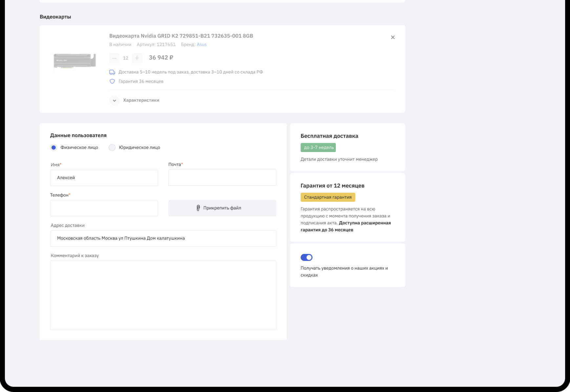
Task: Click the Имя input field
Action: [104, 178]
